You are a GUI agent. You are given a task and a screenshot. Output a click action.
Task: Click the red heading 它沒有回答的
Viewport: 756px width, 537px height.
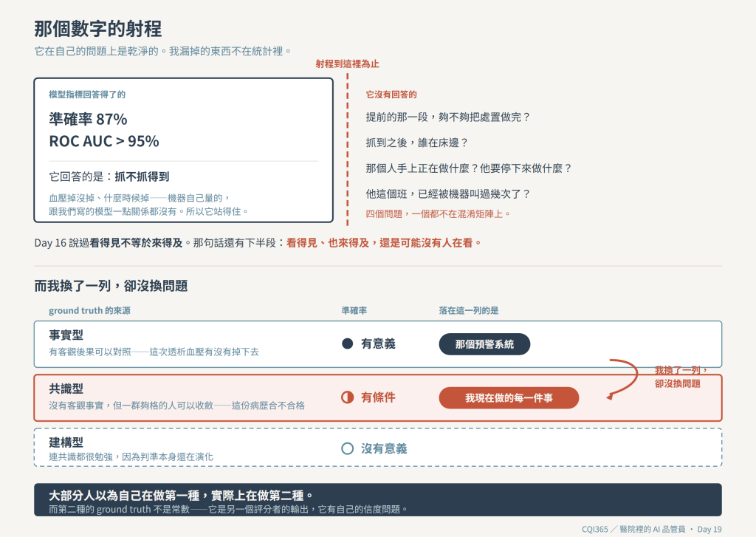[391, 95]
